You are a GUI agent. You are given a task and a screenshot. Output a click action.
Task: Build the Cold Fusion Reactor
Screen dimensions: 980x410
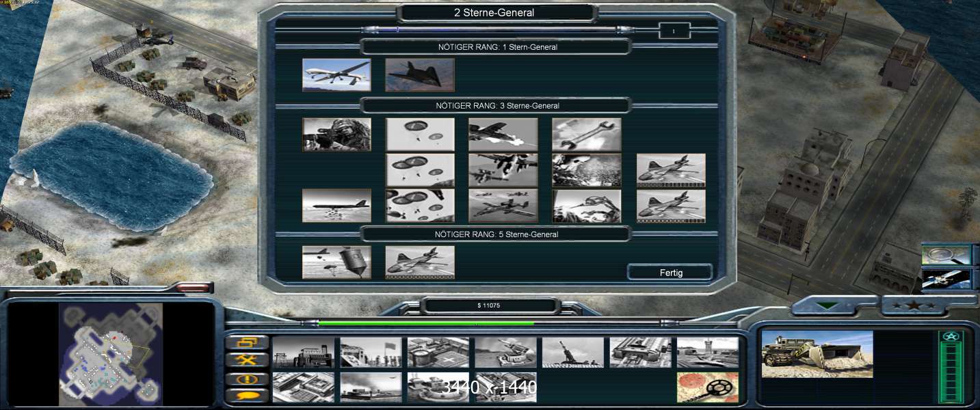tap(304, 352)
